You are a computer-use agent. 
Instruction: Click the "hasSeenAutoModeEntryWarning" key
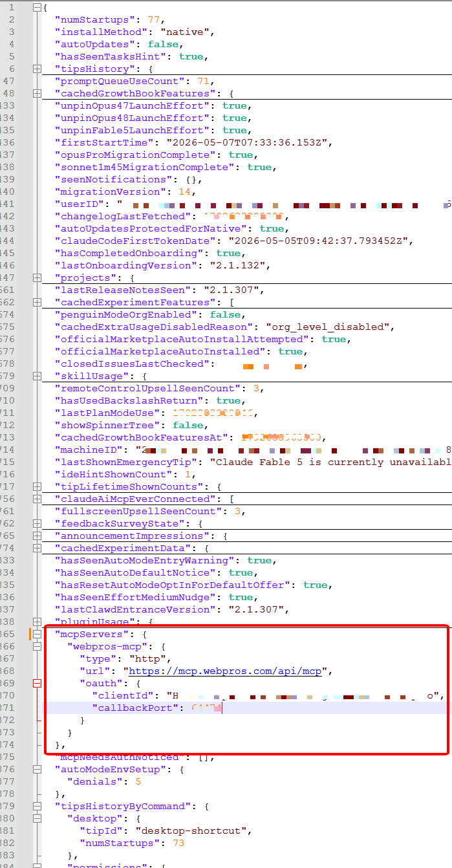144,560
